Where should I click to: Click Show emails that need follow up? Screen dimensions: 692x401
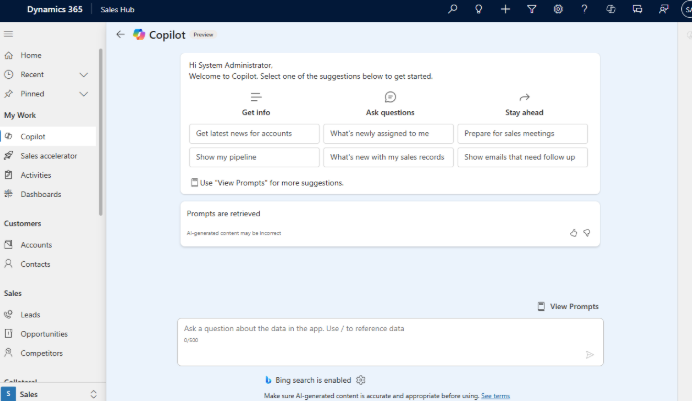[x=523, y=157]
